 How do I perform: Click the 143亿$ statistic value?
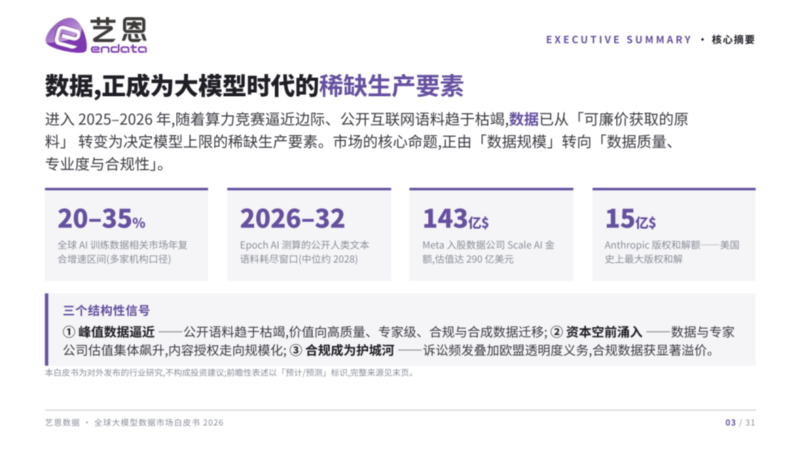[x=456, y=219]
